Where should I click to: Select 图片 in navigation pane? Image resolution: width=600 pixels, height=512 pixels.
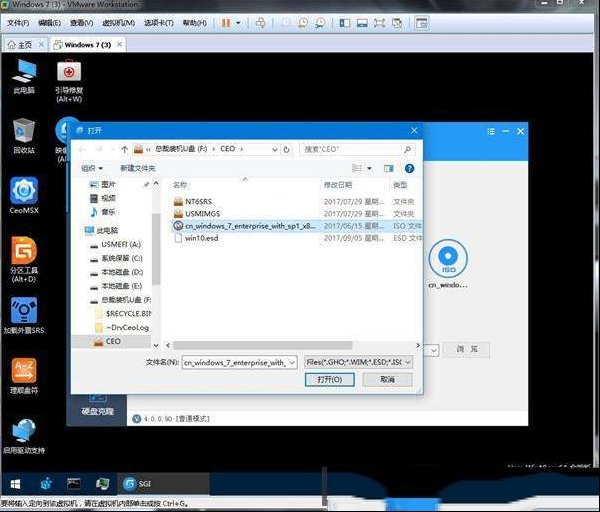click(103, 184)
